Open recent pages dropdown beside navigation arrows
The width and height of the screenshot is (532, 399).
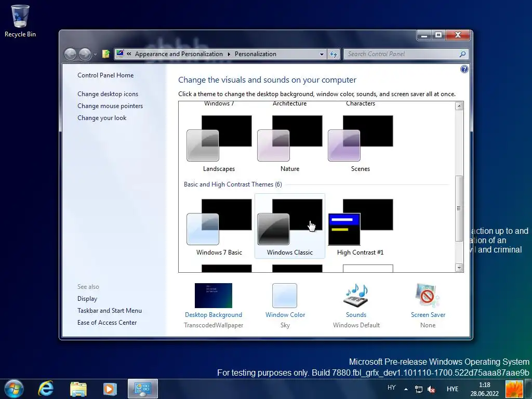click(96, 54)
